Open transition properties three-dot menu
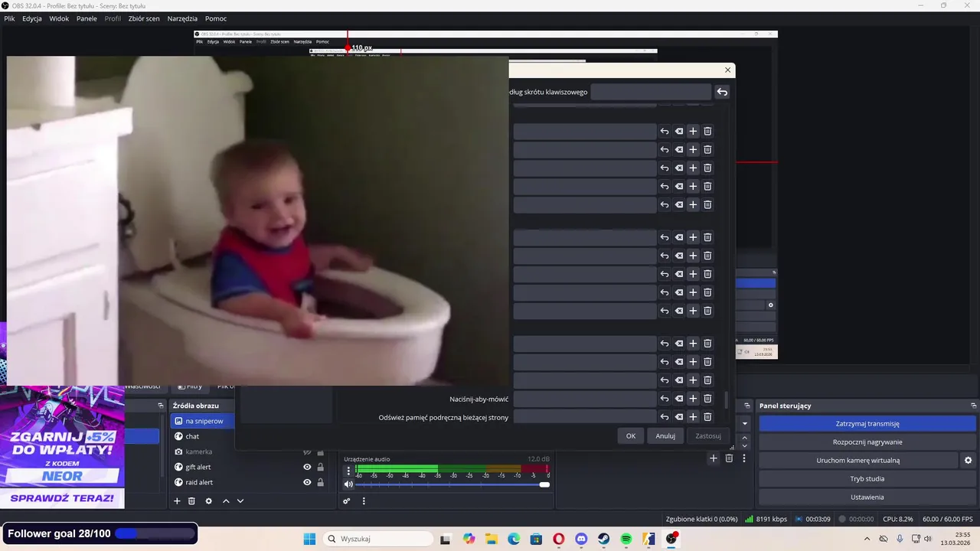The image size is (980, 551). click(743, 458)
